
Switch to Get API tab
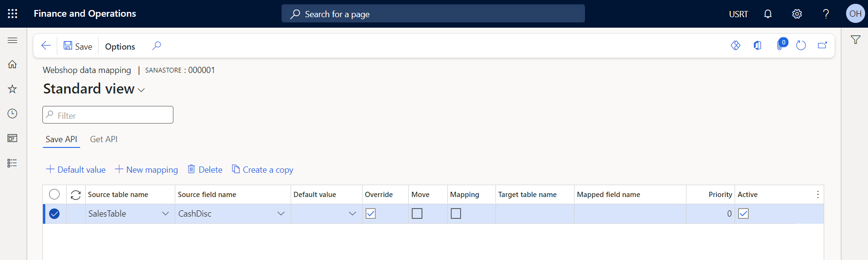tap(104, 139)
